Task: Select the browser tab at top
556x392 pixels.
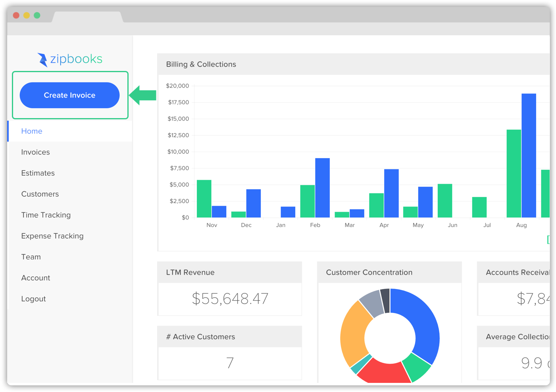Action: [x=88, y=17]
